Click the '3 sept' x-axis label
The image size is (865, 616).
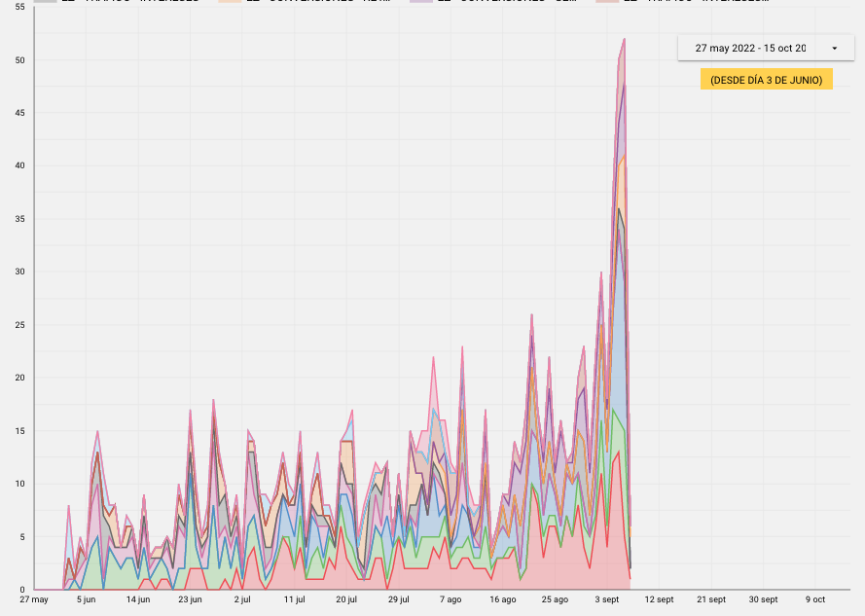607,599
